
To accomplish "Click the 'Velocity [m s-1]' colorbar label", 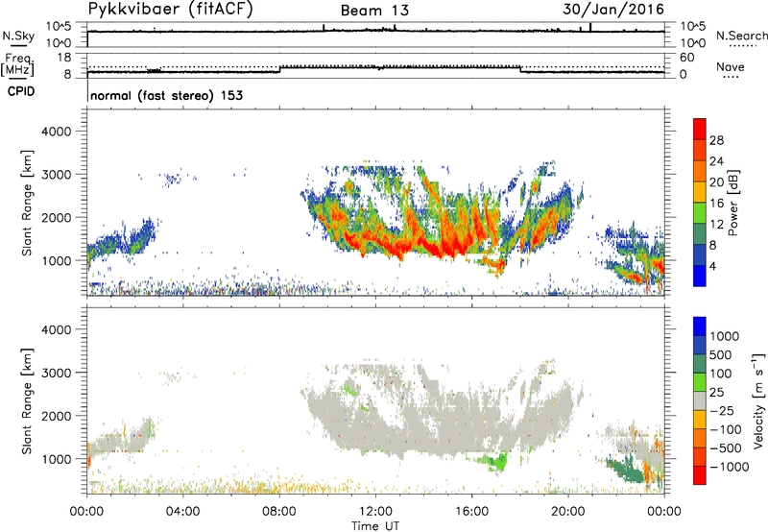I will (x=758, y=400).
